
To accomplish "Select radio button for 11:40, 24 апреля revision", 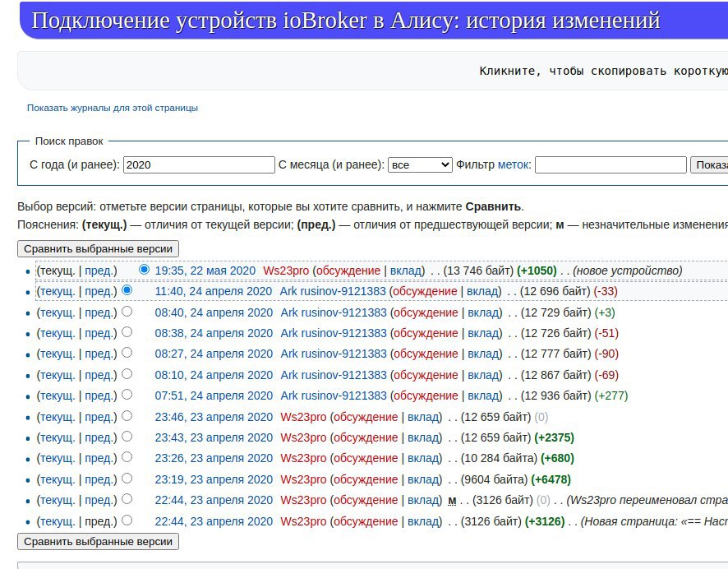I will click(127, 290).
